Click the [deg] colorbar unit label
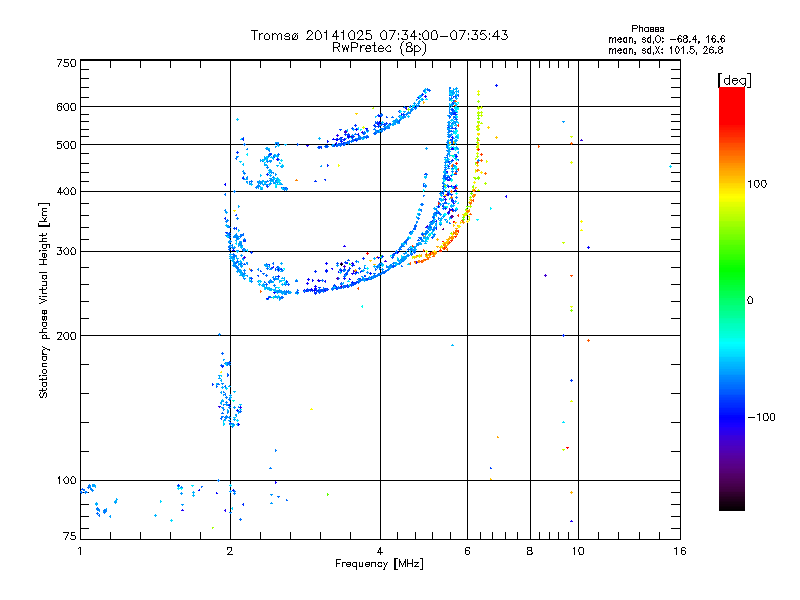 tap(734, 81)
